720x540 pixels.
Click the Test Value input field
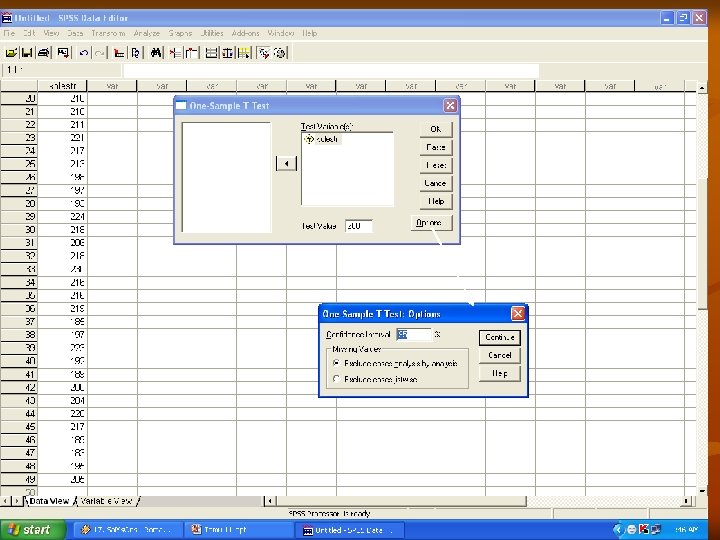pos(358,225)
